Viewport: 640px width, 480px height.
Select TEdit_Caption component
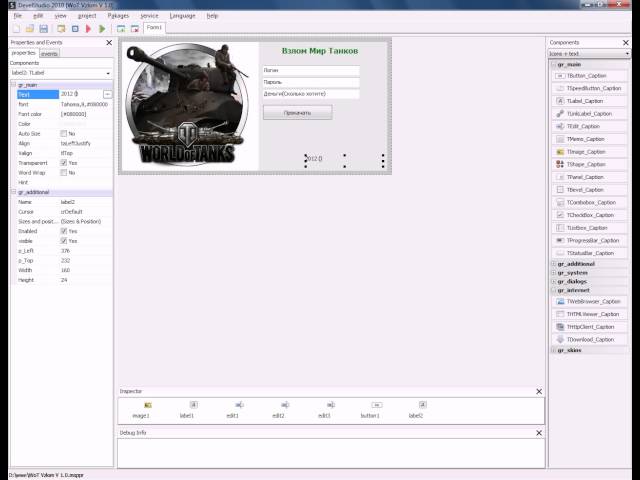(589, 126)
